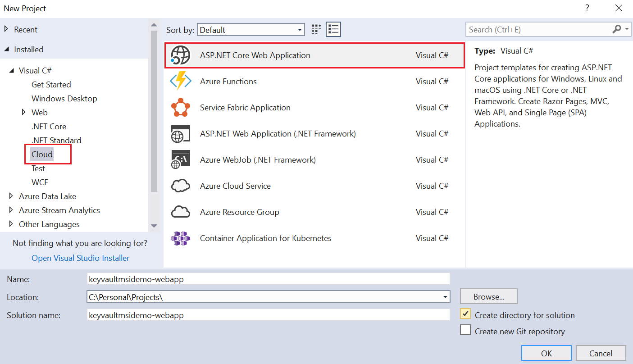Expand the Azure Data Lake node
This screenshot has width=633, height=364.
click(11, 196)
